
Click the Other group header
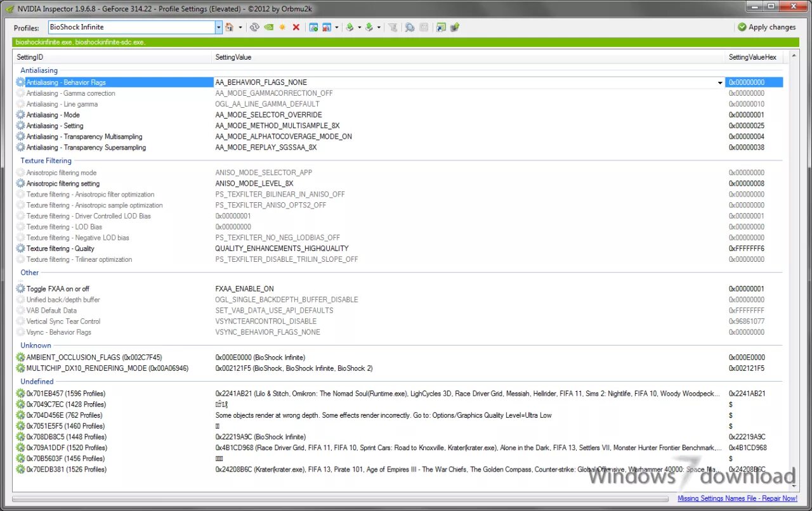coord(30,273)
